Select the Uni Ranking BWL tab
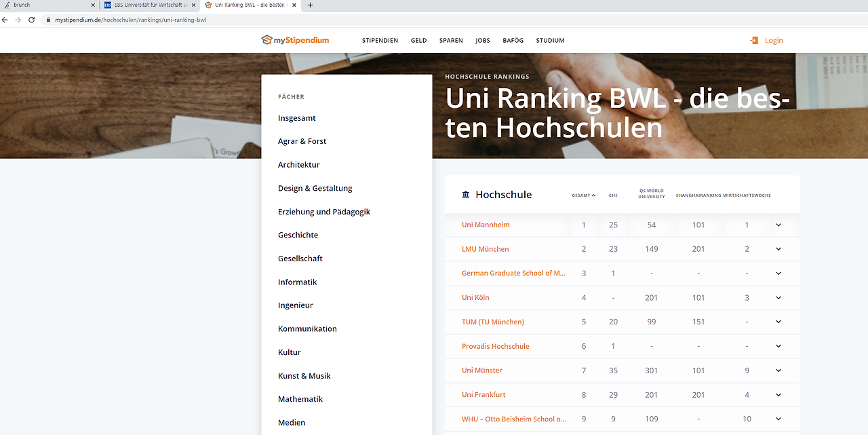Viewport: 868px width, 435px height. tap(252, 5)
